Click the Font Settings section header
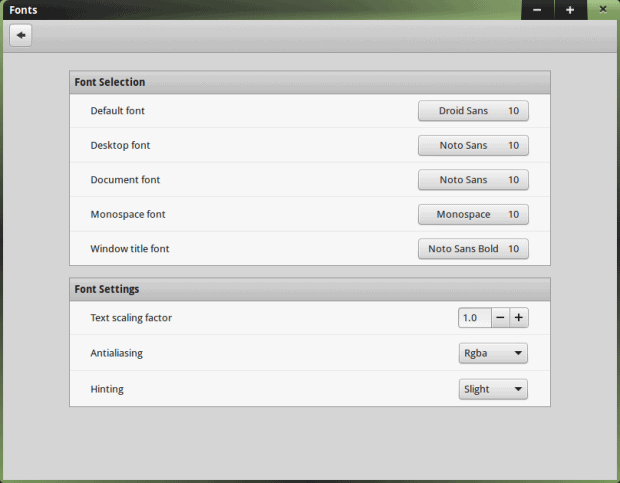620x483 pixels. 107,289
